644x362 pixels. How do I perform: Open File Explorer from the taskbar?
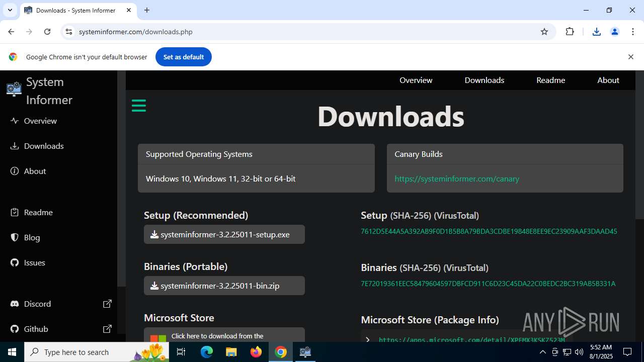(x=231, y=352)
